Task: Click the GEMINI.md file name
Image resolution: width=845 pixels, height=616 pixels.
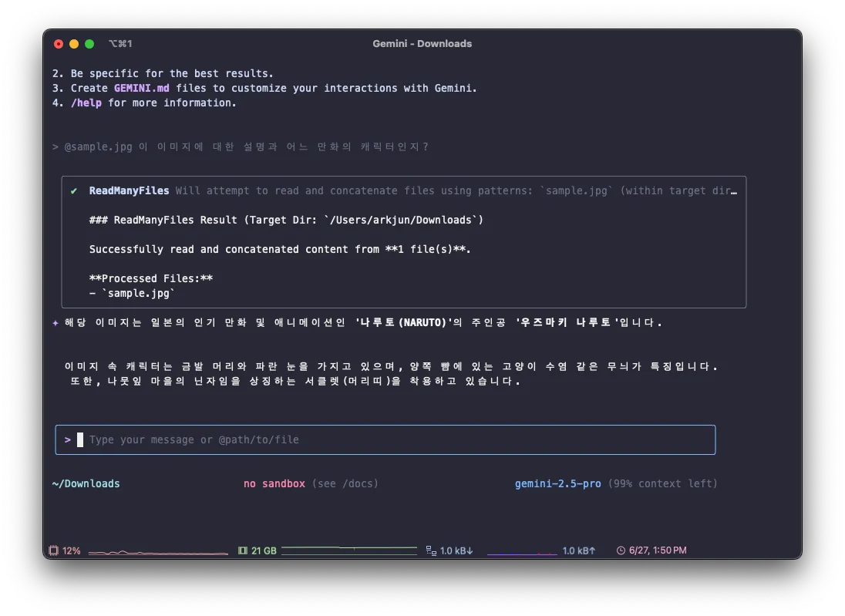Action: click(141, 88)
